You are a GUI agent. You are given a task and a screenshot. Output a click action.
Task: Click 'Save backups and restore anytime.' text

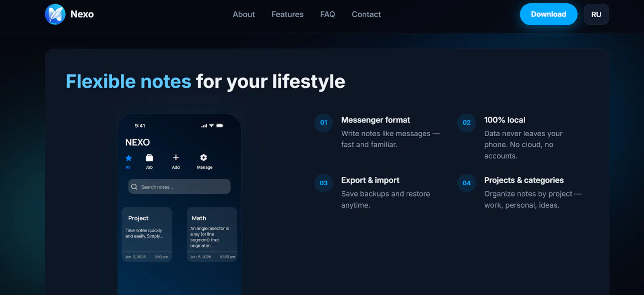(386, 199)
